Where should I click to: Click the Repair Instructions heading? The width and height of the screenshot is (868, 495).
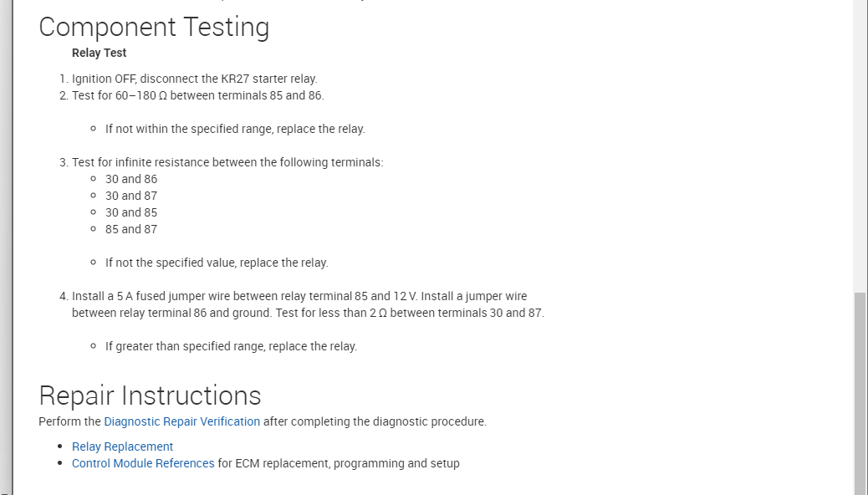click(150, 395)
